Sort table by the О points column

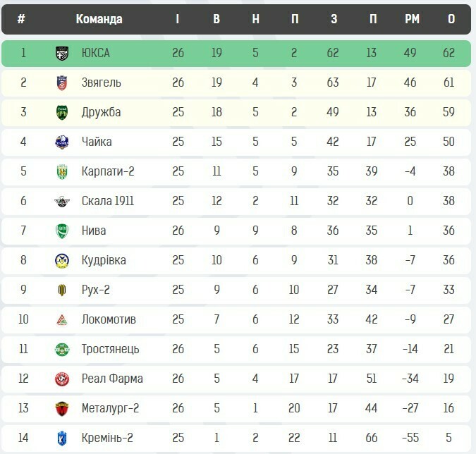tap(451, 19)
